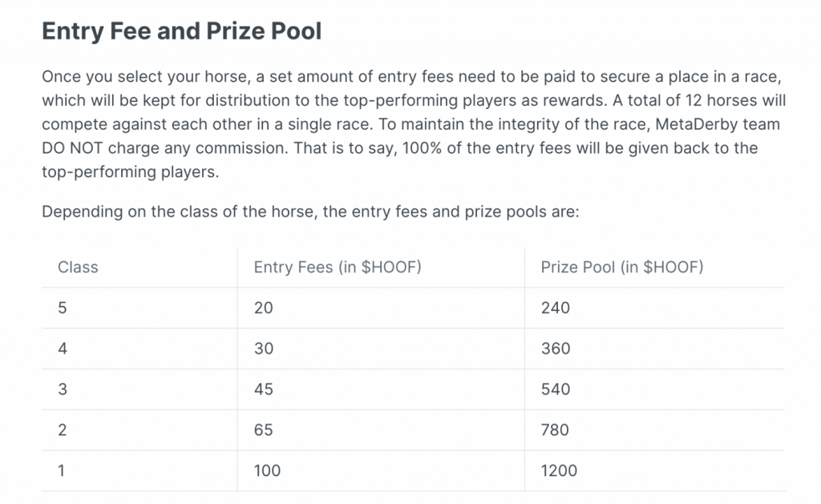Click the Class 5 row's class cell
Image resolution: width=821 pixels, height=504 pixels.
tap(63, 308)
